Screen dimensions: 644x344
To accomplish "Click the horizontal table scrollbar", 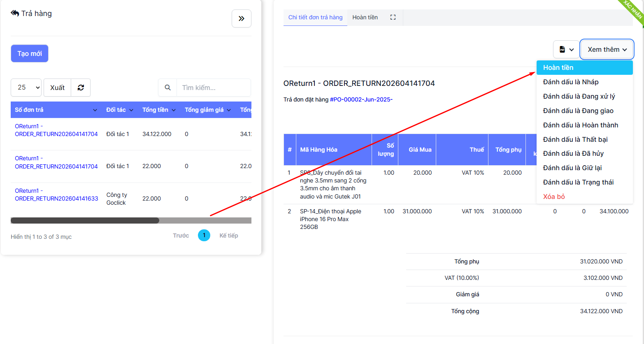I will click(85, 221).
